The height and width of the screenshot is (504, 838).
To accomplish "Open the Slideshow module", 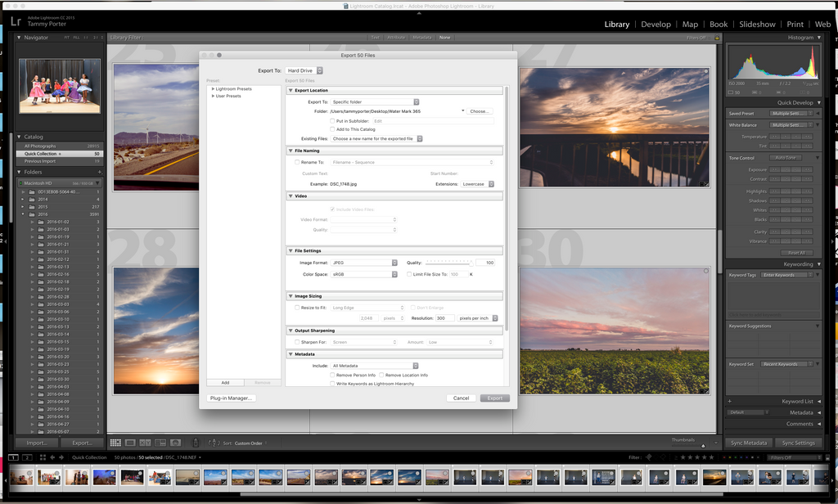I will pos(757,24).
